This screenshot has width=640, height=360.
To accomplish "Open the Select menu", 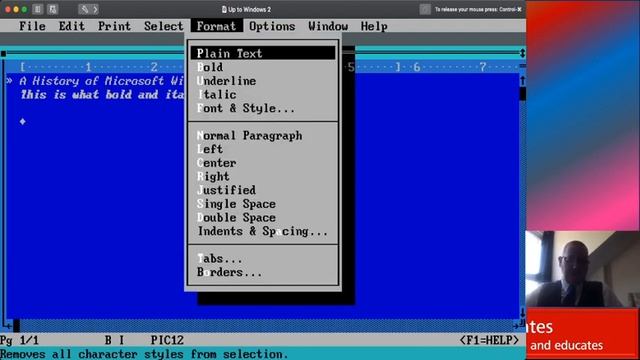I will click(x=164, y=26).
